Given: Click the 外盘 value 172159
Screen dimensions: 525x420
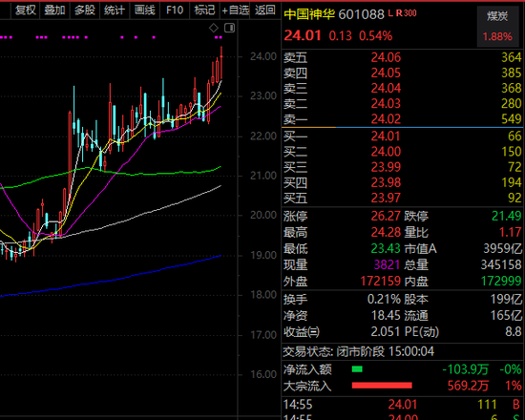Looking at the screenshot, I should (381, 281).
